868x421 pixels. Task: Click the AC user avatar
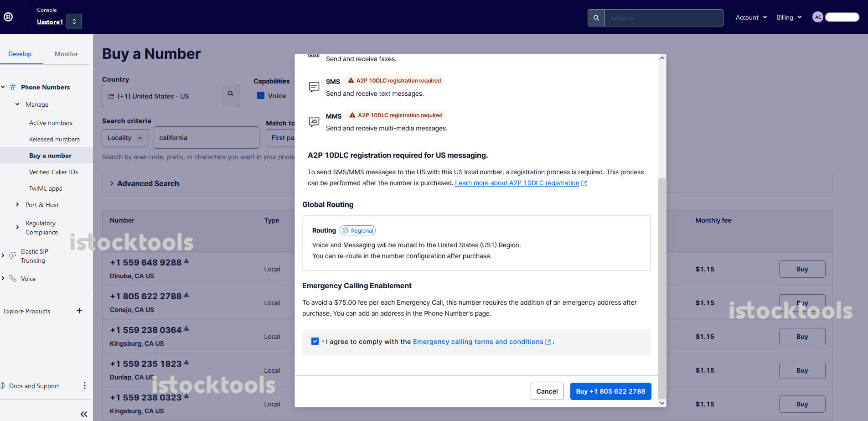[818, 17]
